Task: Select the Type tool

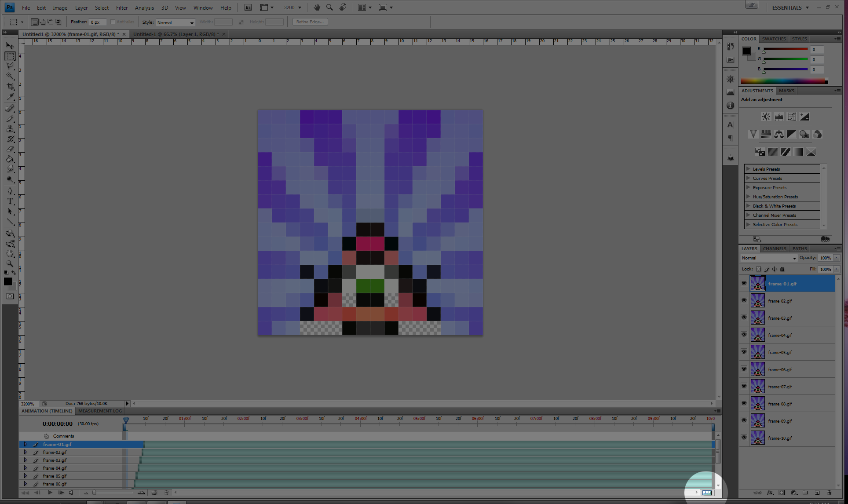Action: (10, 201)
